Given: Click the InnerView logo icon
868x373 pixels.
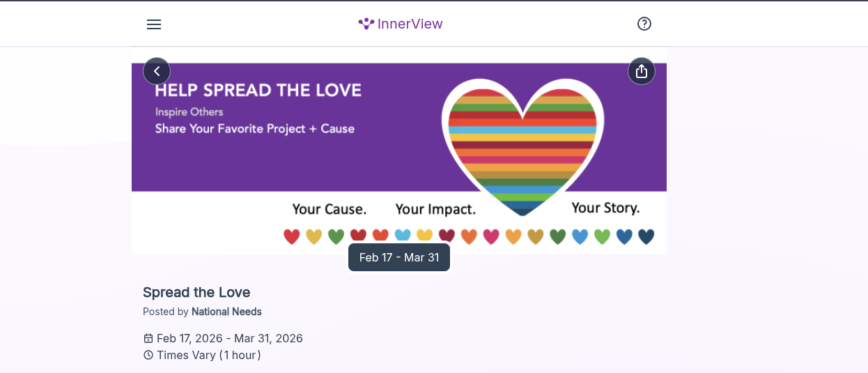Looking at the screenshot, I should 366,24.
